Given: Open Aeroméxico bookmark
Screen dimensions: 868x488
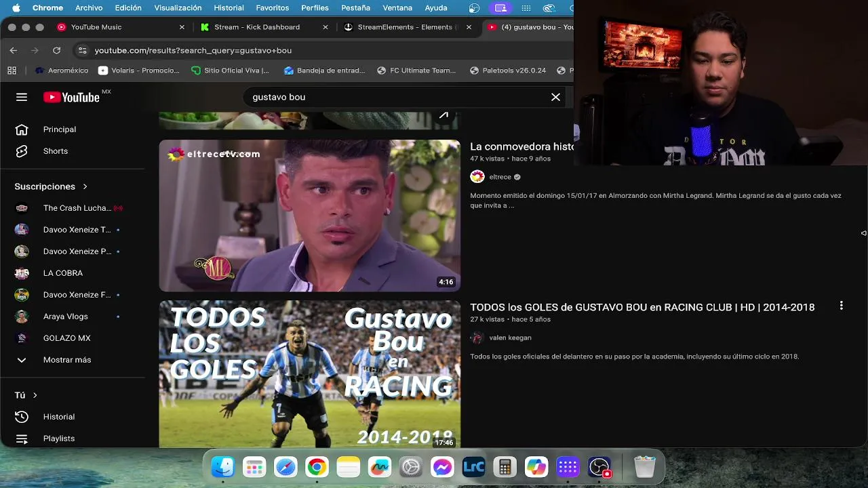Looking at the screenshot, I should tap(62, 70).
